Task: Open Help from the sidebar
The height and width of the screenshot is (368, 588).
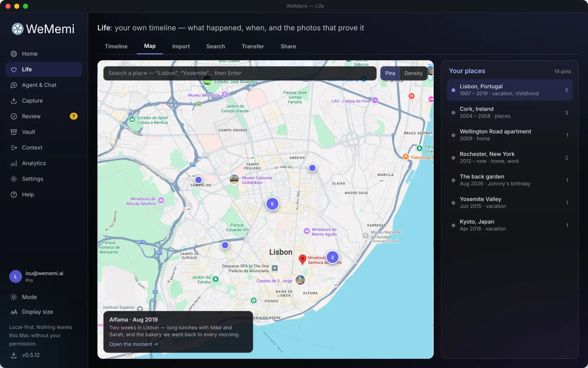Action: 44,195
